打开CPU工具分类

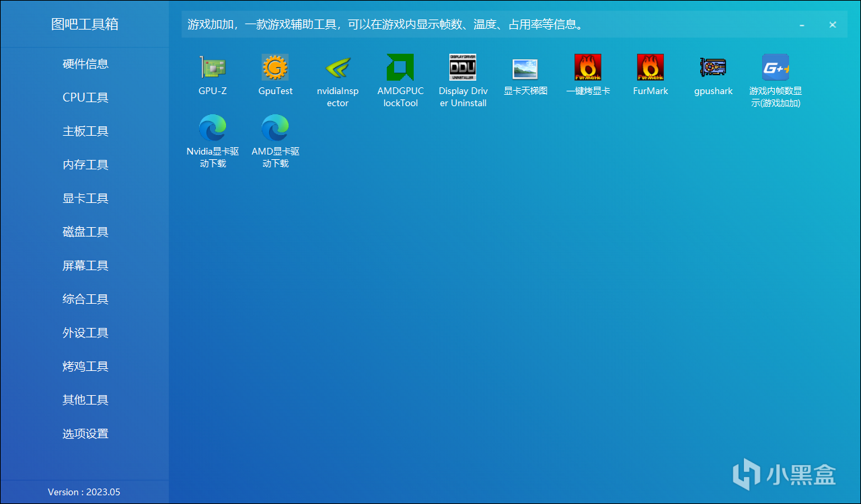click(85, 97)
